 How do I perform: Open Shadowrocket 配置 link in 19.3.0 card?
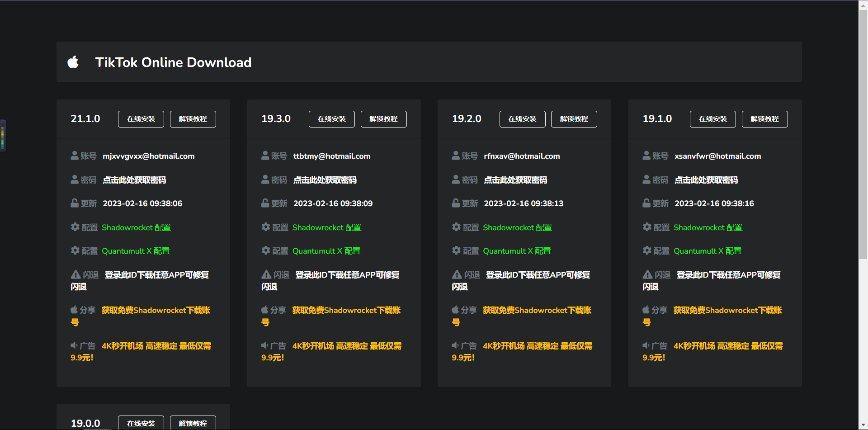pos(326,227)
